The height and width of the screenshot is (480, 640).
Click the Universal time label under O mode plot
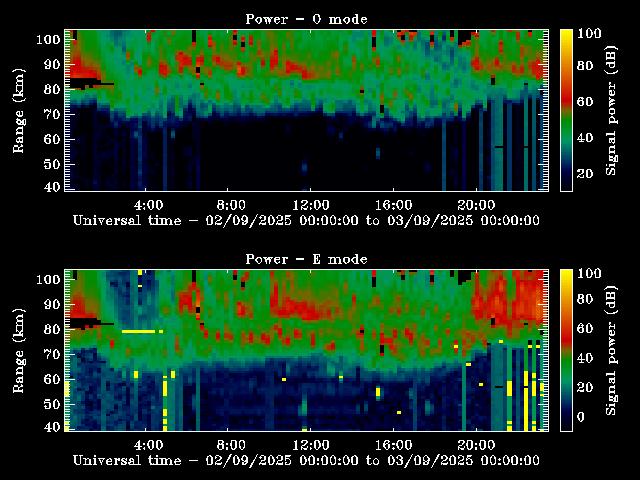click(x=306, y=220)
